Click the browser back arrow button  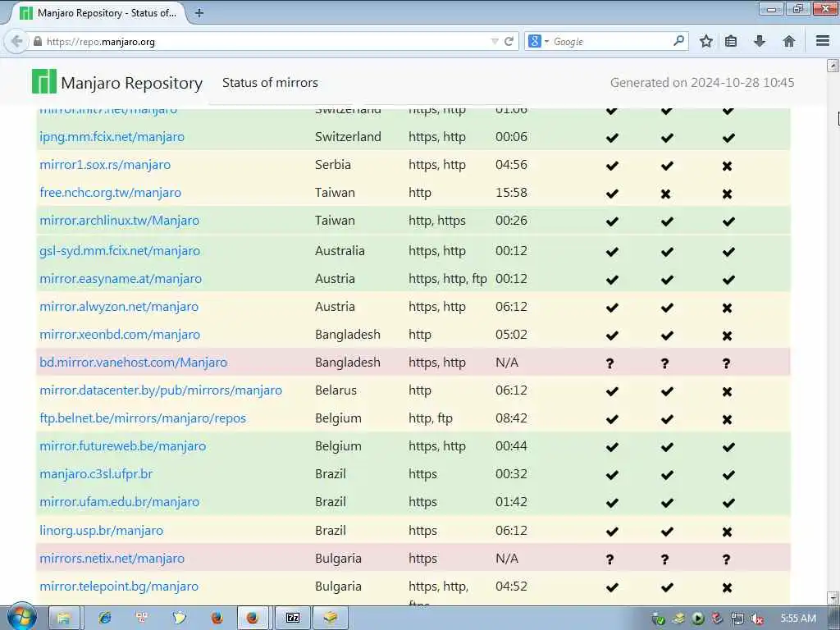16,41
